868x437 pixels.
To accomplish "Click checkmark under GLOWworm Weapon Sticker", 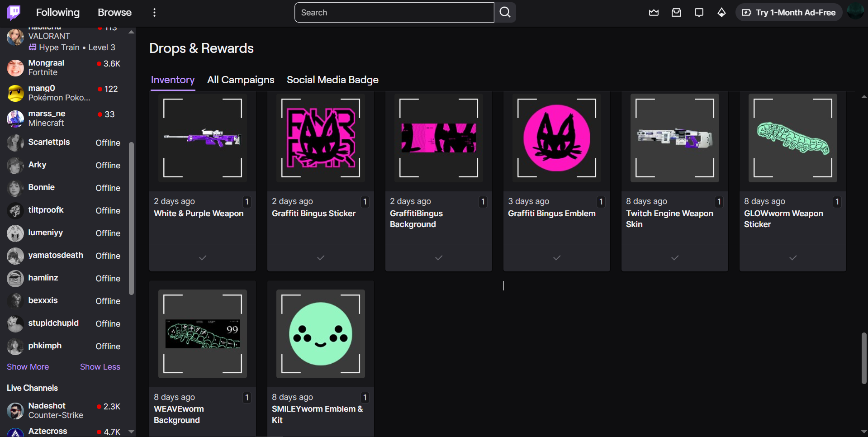I will [793, 258].
